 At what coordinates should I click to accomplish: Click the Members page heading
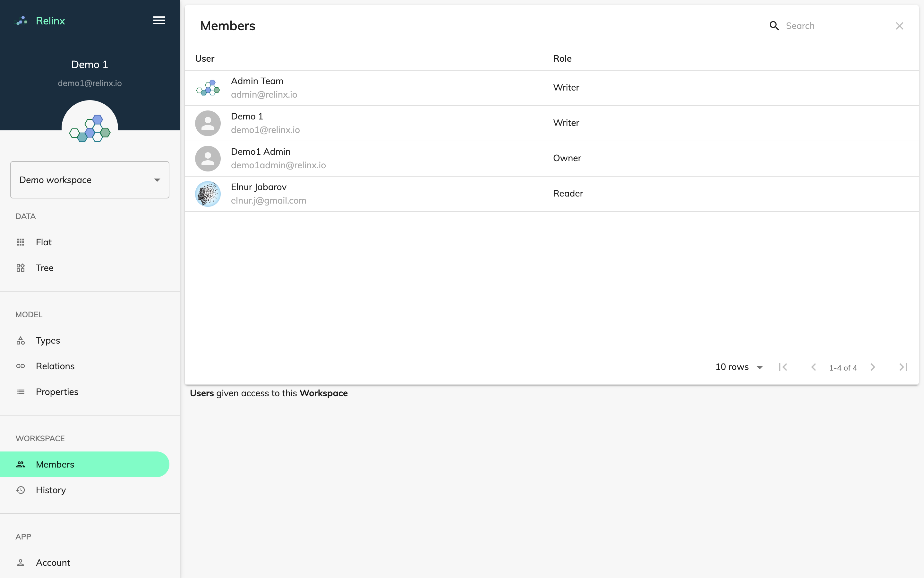227,26
